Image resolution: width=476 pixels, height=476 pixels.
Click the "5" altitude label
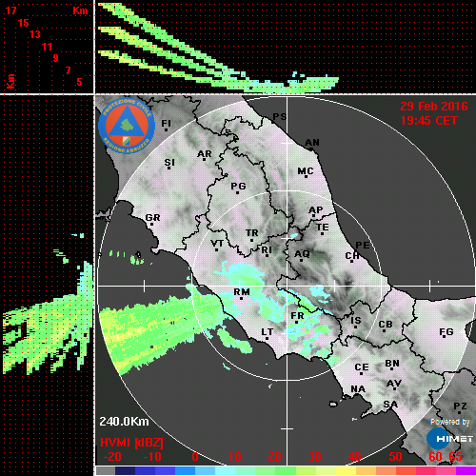[79, 82]
